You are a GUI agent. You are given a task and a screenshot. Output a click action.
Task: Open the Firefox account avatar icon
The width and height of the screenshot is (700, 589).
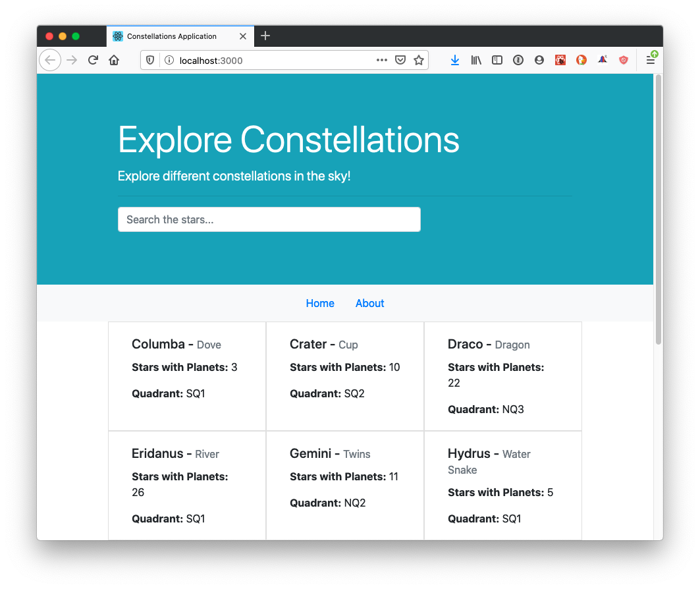[x=539, y=60]
